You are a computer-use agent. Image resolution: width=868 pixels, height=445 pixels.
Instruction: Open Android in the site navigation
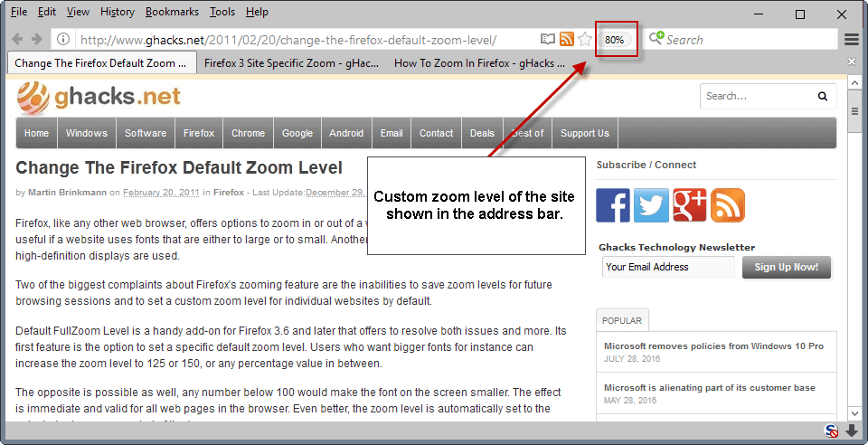pyautogui.click(x=346, y=133)
